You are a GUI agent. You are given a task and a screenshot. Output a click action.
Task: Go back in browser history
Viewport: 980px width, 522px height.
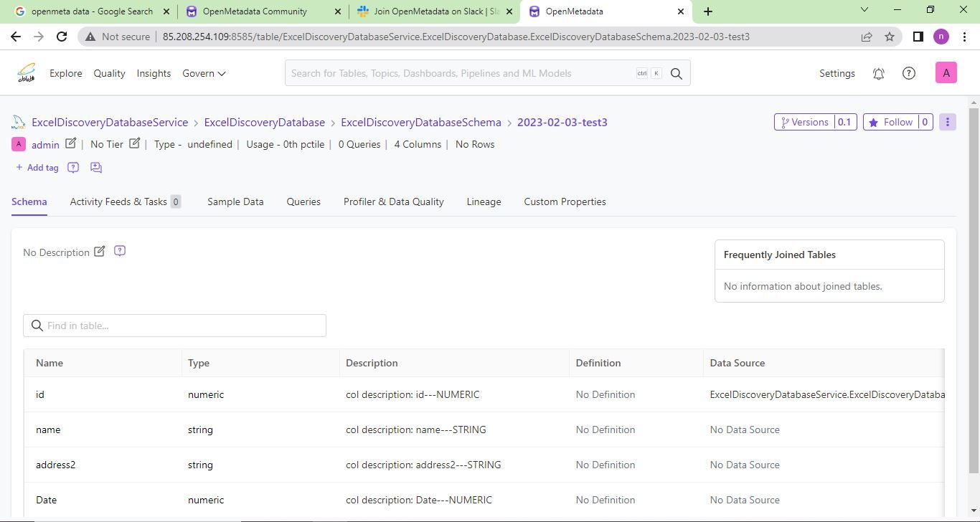[16, 37]
